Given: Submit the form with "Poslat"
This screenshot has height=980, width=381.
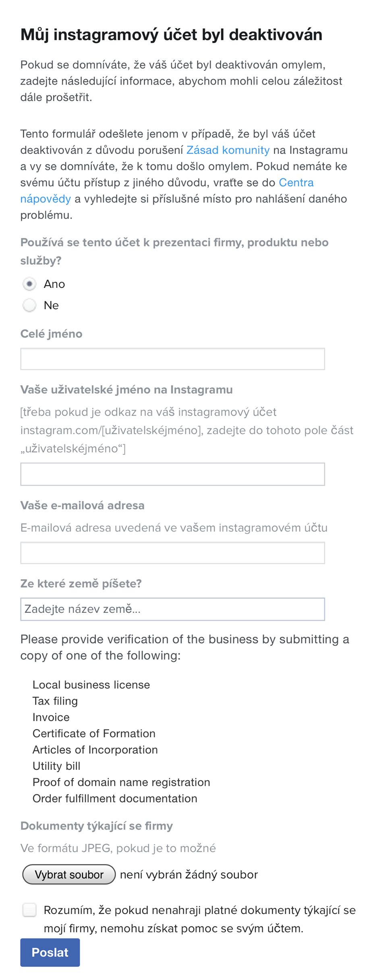Looking at the screenshot, I should tap(50, 953).
